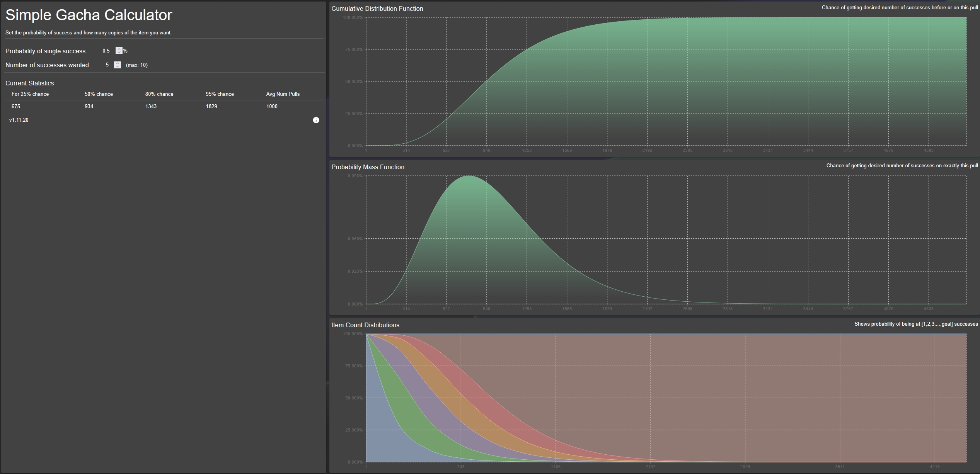Select the 'Probability Mass Function' chart title
The width and height of the screenshot is (980, 474).
tap(368, 167)
